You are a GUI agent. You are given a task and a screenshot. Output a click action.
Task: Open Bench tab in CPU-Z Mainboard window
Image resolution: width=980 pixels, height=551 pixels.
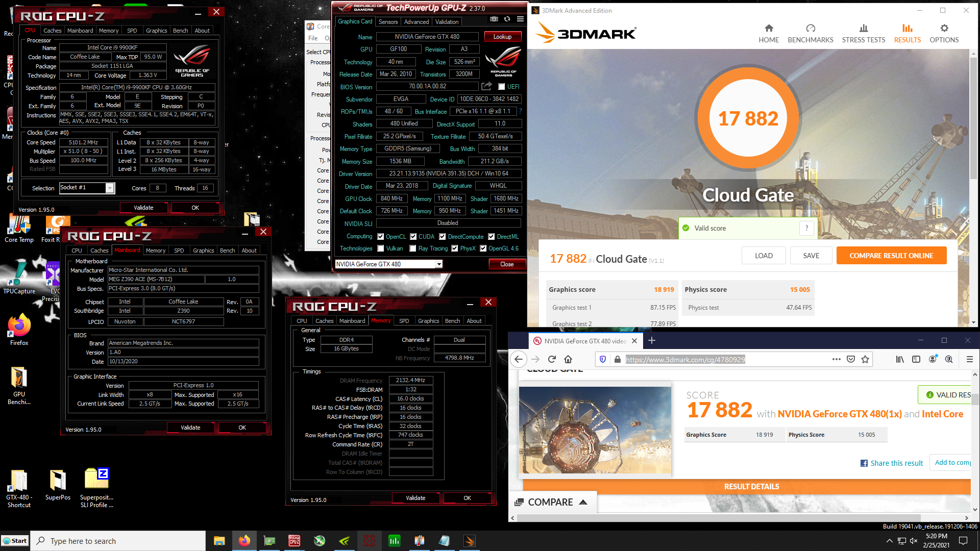pyautogui.click(x=227, y=251)
